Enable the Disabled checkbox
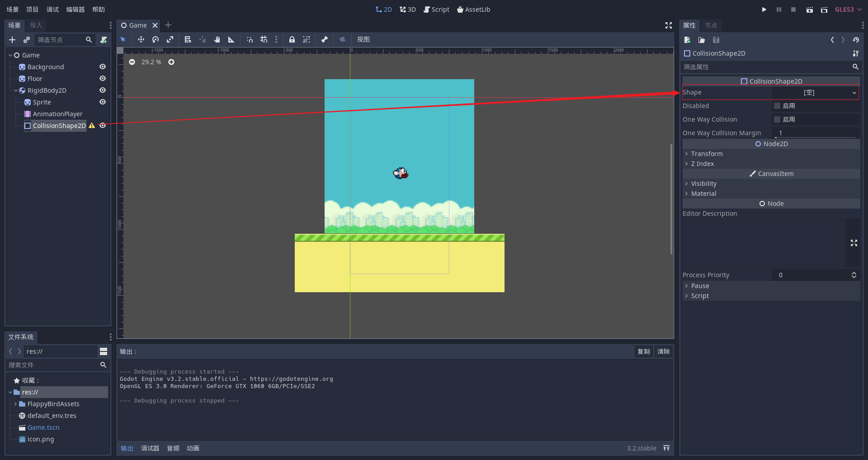The width and height of the screenshot is (868, 460). pyautogui.click(x=777, y=106)
